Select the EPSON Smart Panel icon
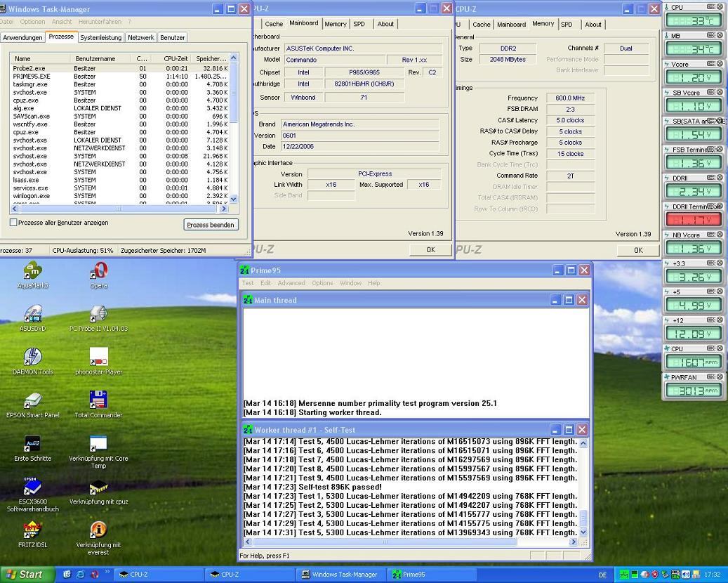The image size is (728, 583). pos(32,405)
